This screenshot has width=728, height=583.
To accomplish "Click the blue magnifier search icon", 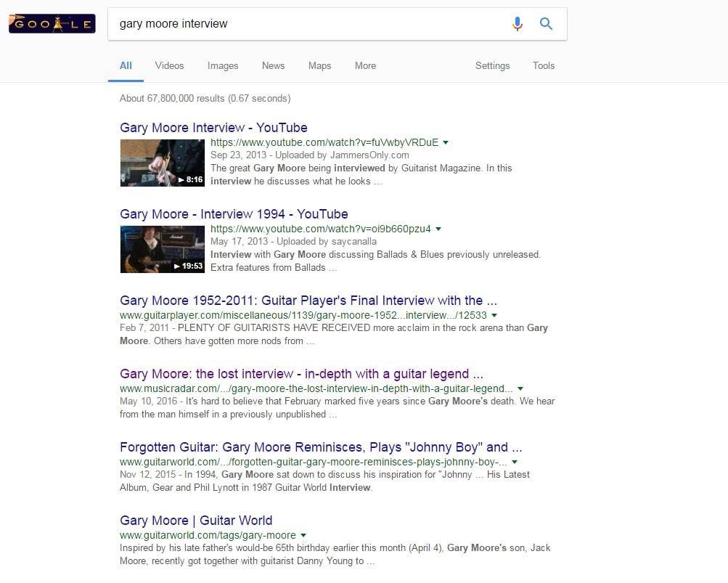I will coord(546,24).
